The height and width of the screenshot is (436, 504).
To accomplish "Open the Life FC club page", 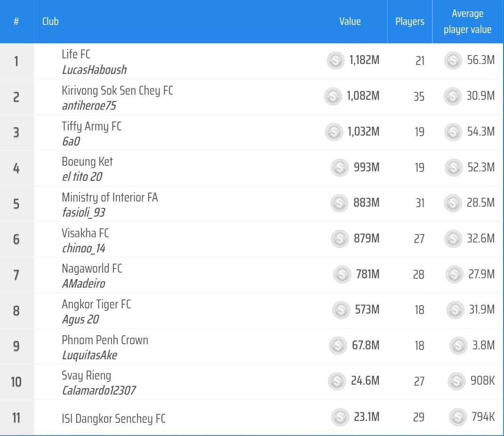I will (76, 54).
